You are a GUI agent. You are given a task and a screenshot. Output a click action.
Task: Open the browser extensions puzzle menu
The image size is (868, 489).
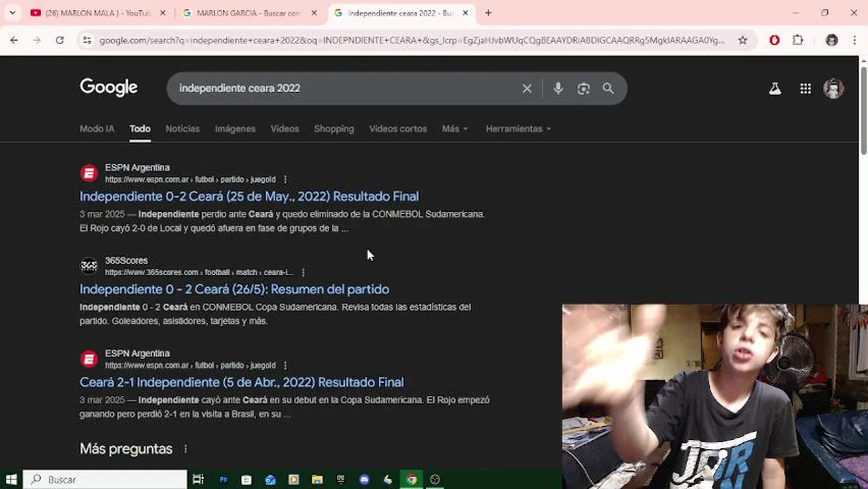pos(798,40)
